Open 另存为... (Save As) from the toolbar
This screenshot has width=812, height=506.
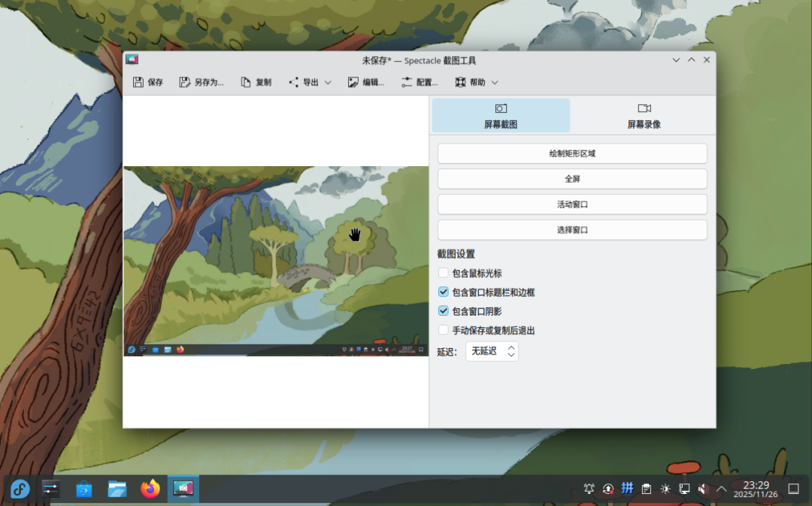coord(201,83)
